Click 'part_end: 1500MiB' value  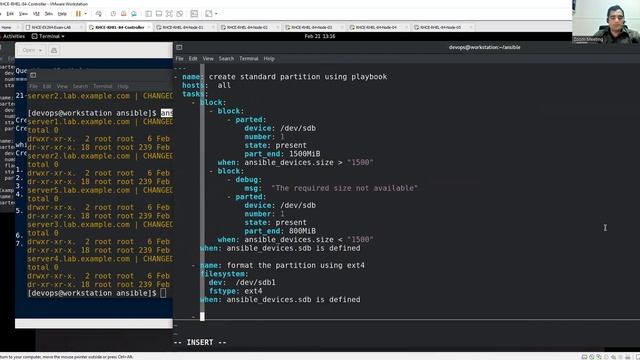click(x=304, y=154)
